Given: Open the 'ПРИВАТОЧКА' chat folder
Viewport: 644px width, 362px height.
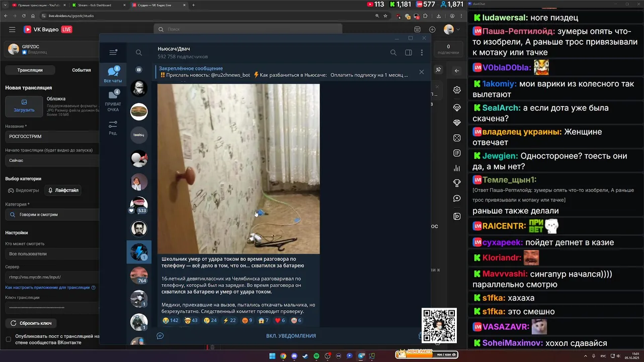Looking at the screenshot, I should point(113,101).
